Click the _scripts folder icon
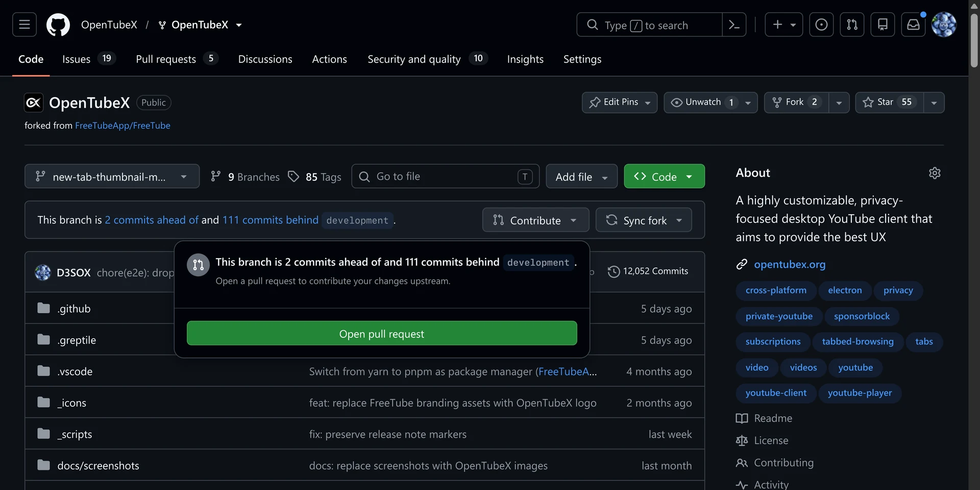 click(44, 434)
